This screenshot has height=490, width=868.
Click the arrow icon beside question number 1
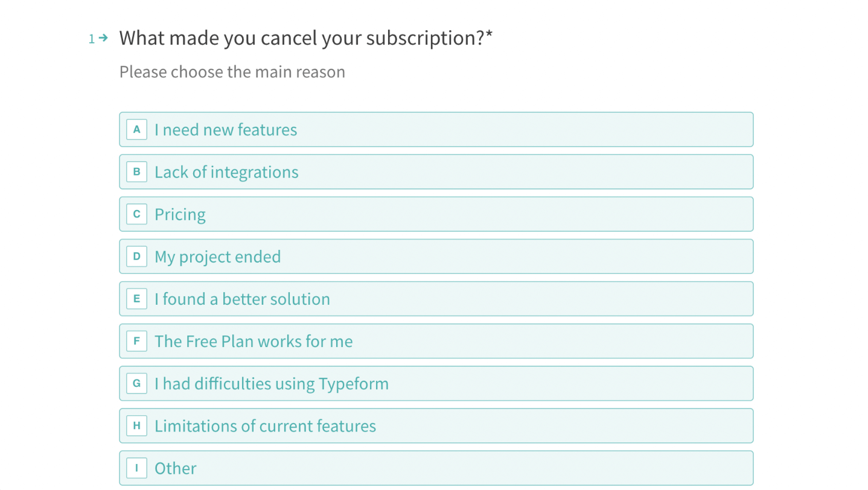pyautogui.click(x=102, y=38)
